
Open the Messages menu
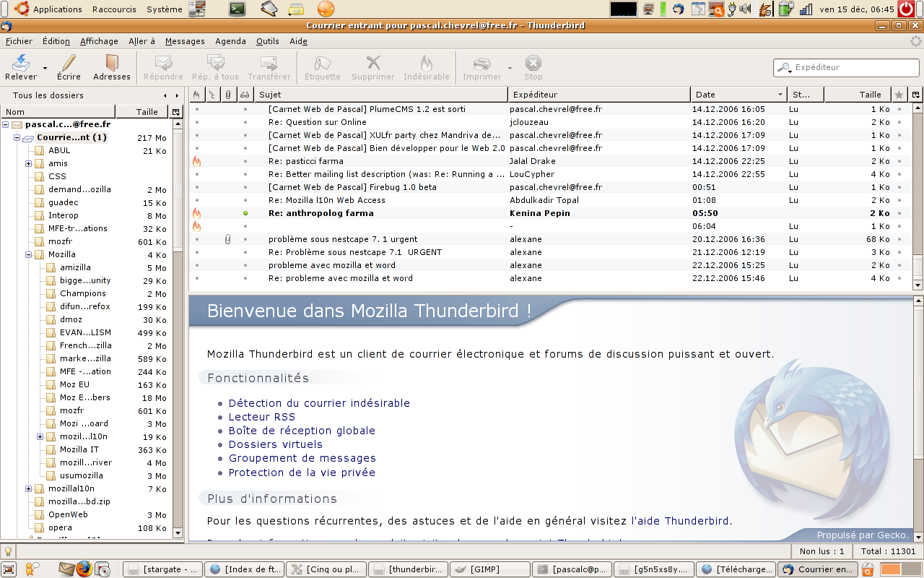coord(185,41)
